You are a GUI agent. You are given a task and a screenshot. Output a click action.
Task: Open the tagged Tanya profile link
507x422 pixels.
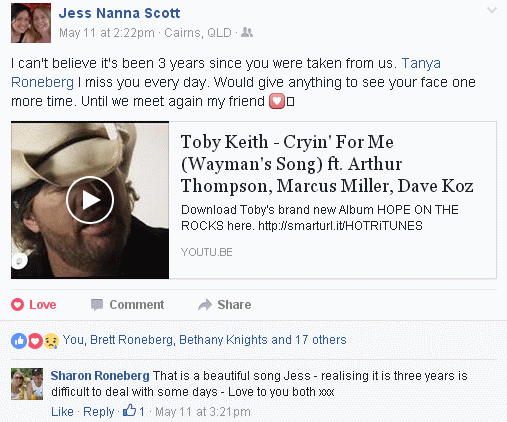pyautogui.click(x=421, y=63)
